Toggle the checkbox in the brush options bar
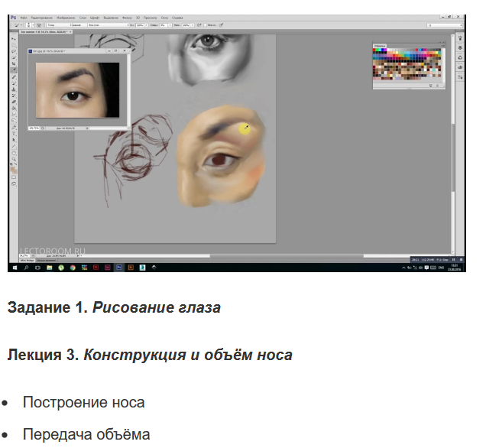 coord(206,25)
